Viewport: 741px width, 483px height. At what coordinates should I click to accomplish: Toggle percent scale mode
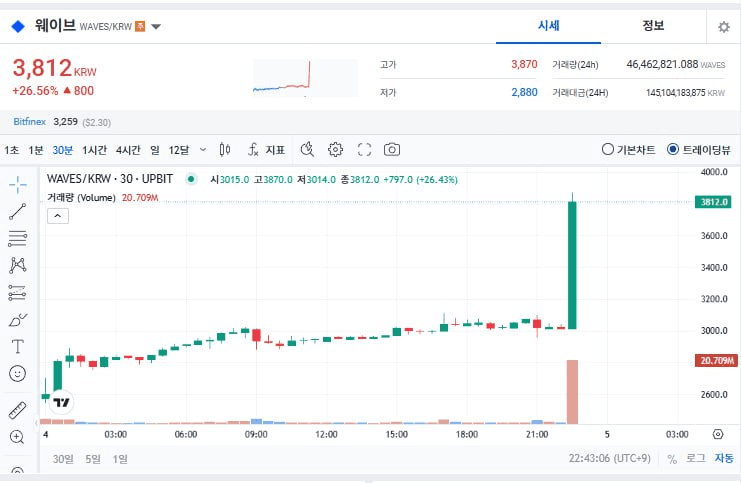(x=672, y=459)
